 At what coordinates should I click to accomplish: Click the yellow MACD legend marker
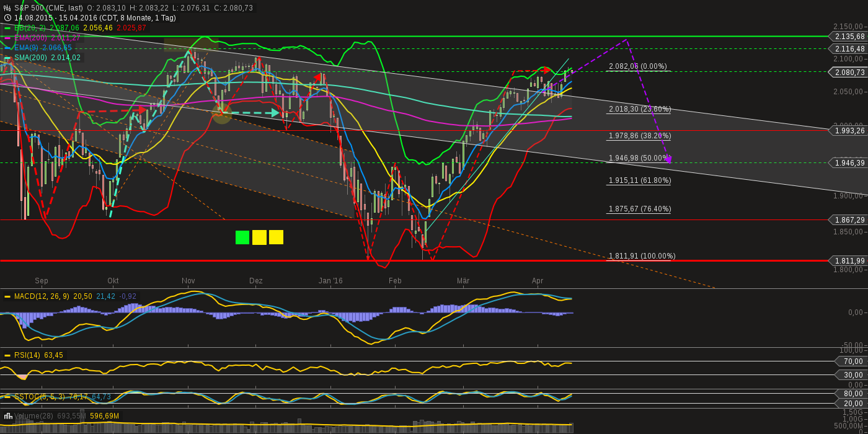pyautogui.click(x=7, y=297)
